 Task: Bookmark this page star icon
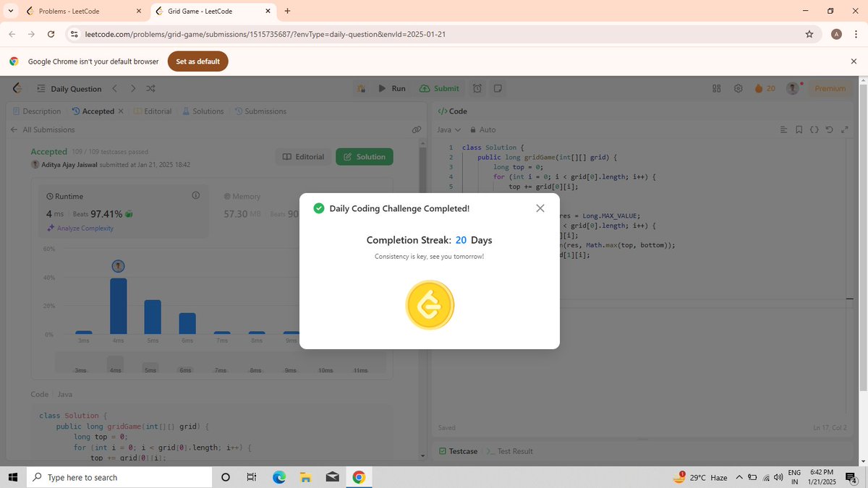point(809,34)
